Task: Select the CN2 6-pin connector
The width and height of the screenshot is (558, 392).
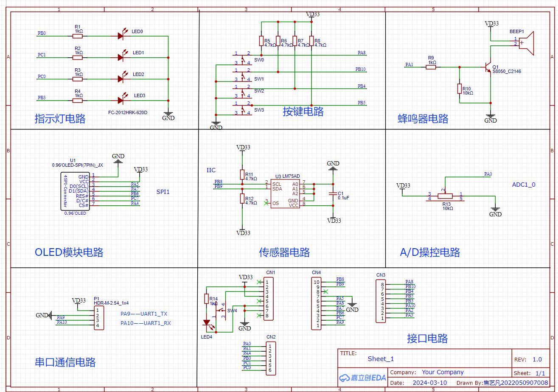Action: point(271,358)
